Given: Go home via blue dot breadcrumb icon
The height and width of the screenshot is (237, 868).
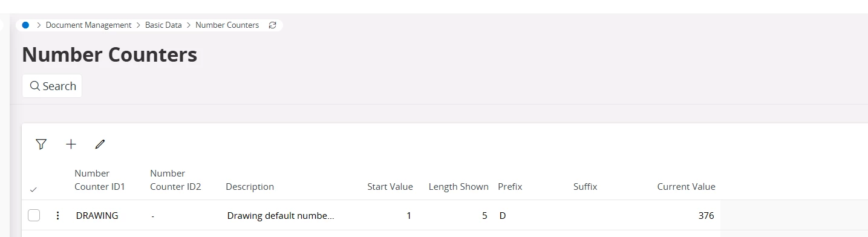Looking at the screenshot, I should click(25, 25).
